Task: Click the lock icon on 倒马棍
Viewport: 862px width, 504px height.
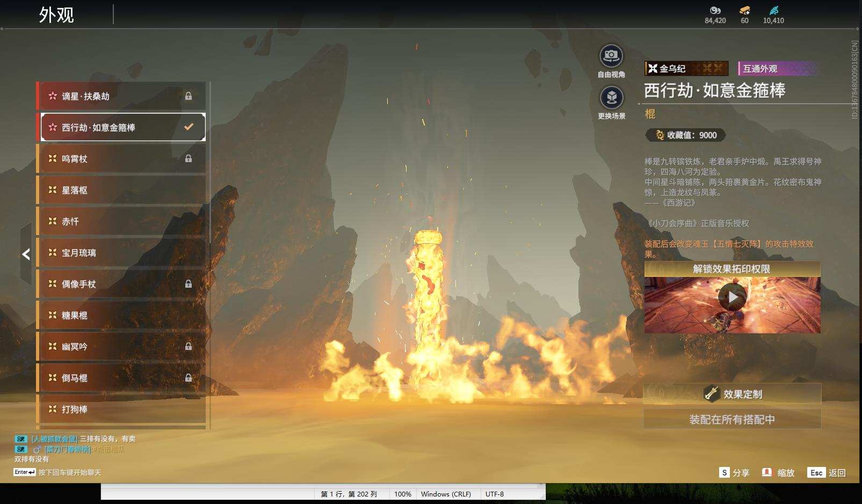Action: pos(189,378)
